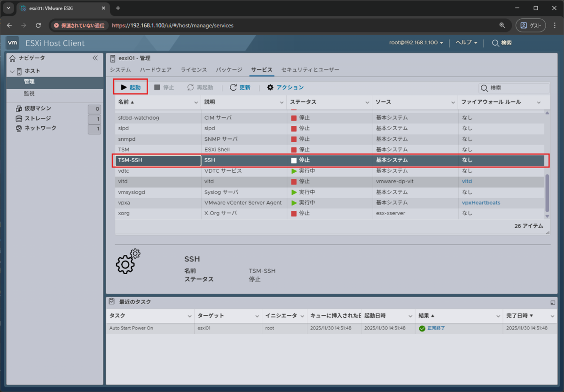
Task: Click the VMware Host Client vm logo
Action: coord(12,43)
